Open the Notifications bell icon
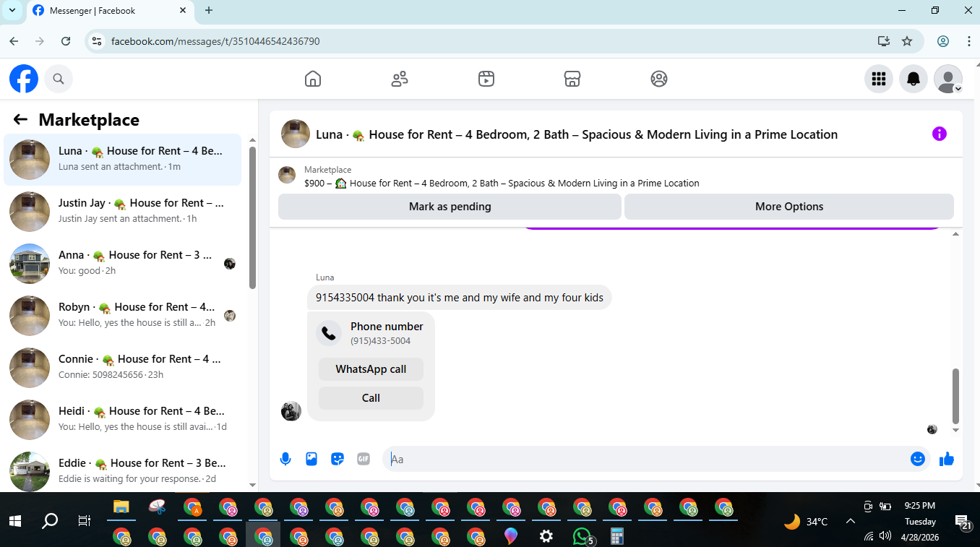This screenshot has width=980, height=547. click(914, 79)
